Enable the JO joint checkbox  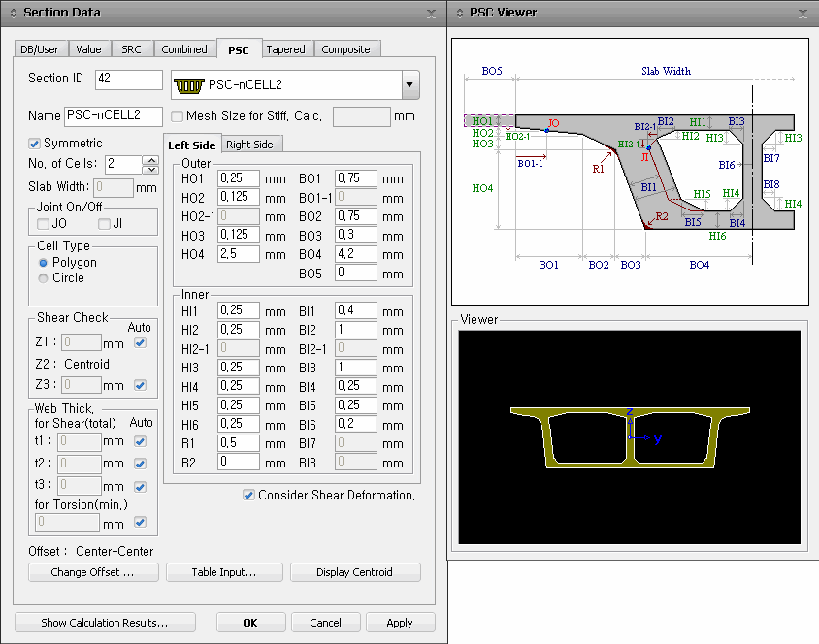coord(44,224)
